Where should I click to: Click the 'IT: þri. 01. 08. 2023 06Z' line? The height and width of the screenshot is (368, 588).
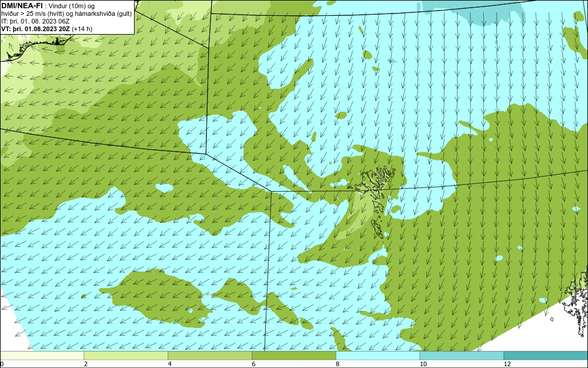click(x=35, y=21)
